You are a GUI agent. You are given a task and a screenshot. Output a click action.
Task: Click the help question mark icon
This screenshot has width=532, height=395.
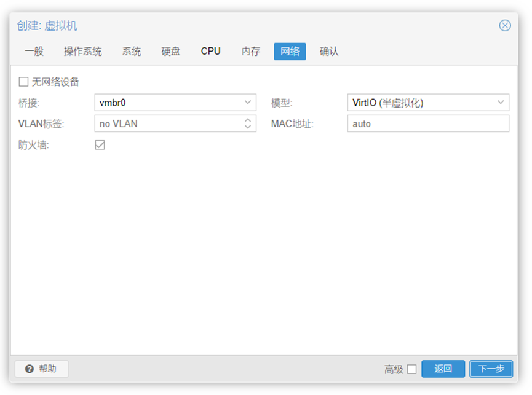click(x=30, y=369)
